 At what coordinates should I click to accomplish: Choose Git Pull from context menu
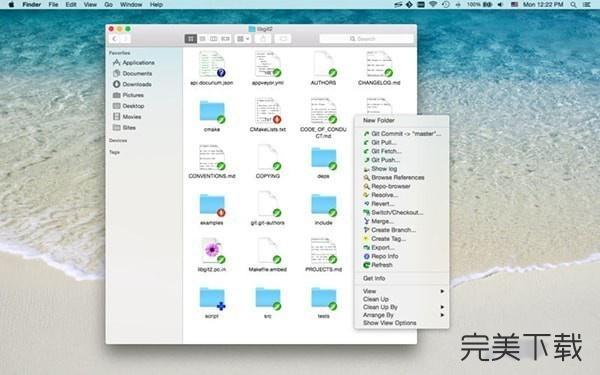(x=402, y=142)
